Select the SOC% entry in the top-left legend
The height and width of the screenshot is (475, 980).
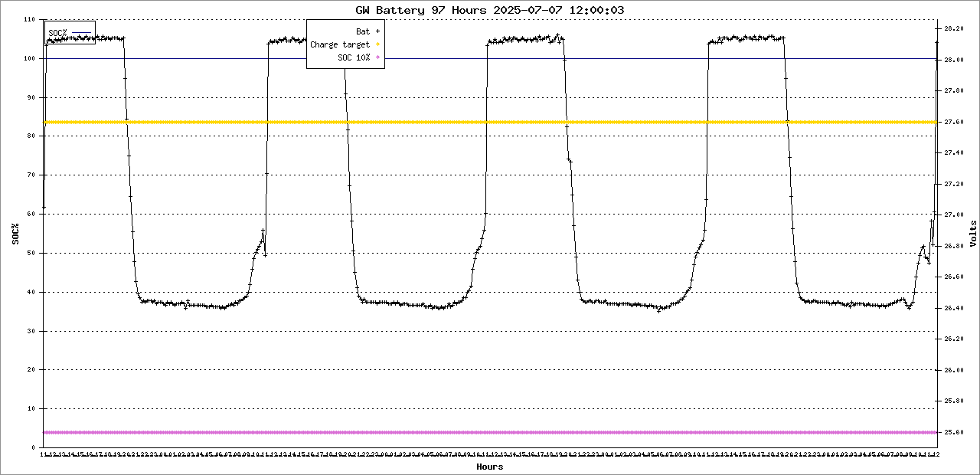57,33
